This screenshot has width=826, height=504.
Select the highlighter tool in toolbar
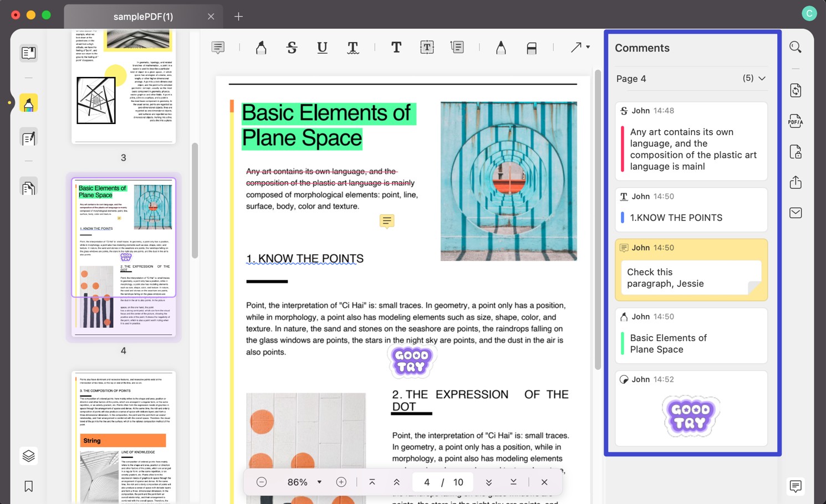coord(261,48)
